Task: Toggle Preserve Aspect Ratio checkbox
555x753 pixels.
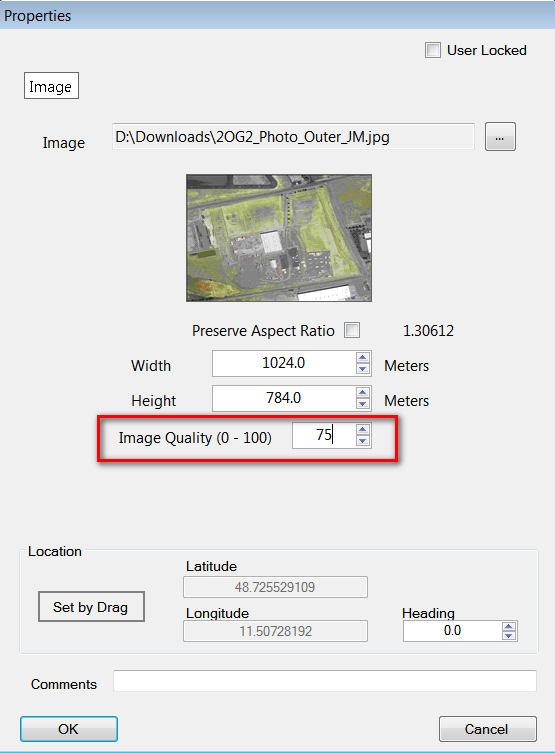Action: click(x=352, y=330)
